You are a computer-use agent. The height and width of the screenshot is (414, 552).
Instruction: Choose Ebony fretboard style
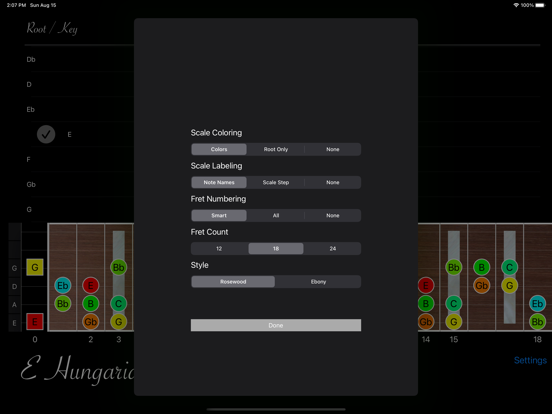coord(318,282)
